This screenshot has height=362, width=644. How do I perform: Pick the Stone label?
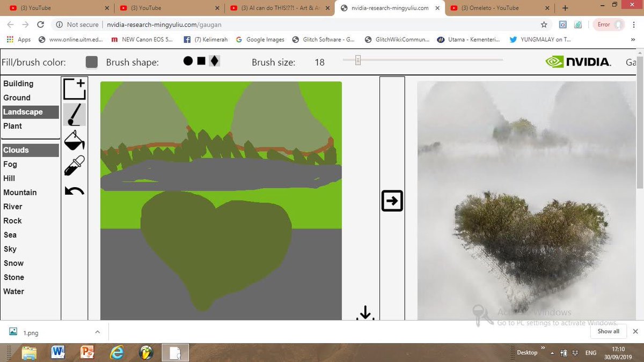(14, 277)
